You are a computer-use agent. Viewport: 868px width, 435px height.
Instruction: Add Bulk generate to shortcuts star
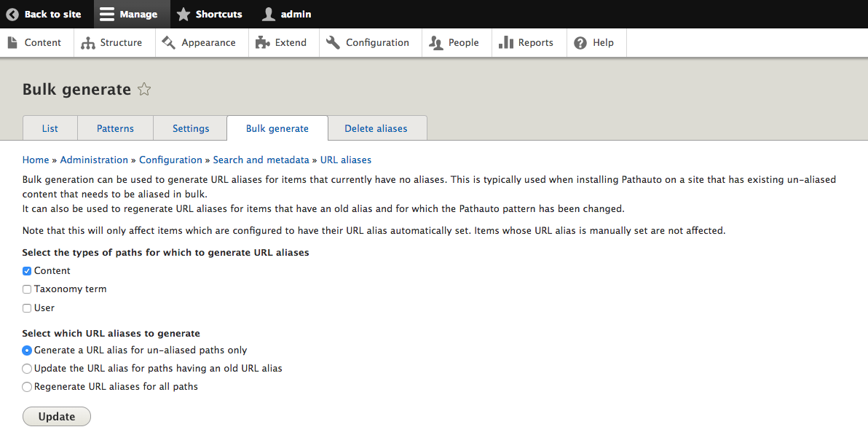pos(144,90)
